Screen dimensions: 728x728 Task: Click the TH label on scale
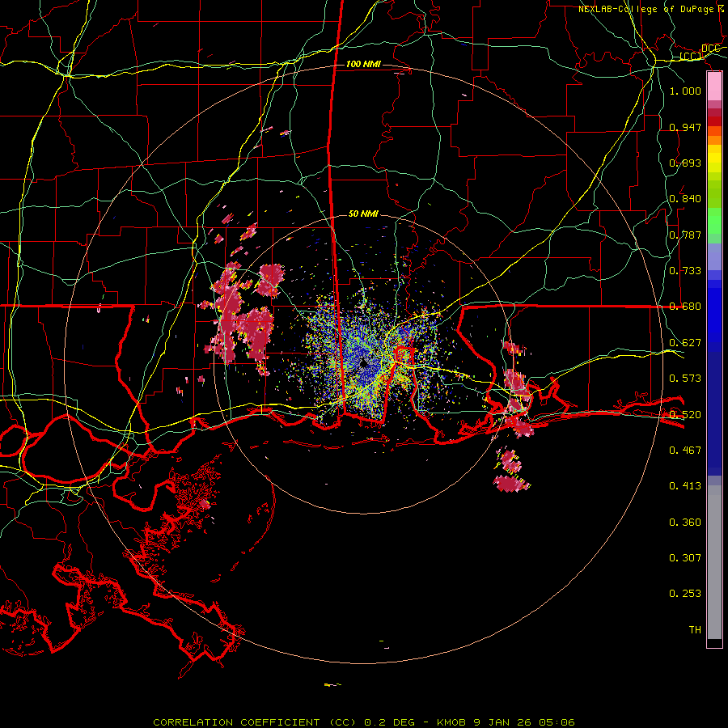click(695, 630)
